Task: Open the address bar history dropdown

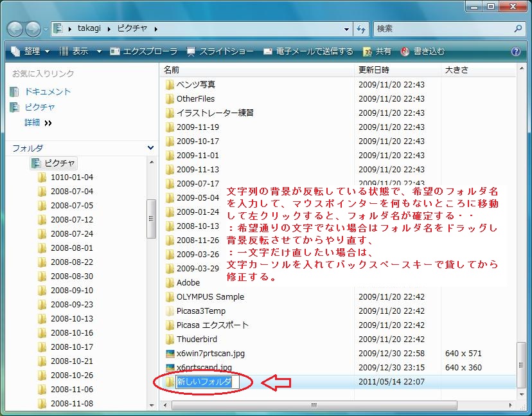Action: [346, 29]
